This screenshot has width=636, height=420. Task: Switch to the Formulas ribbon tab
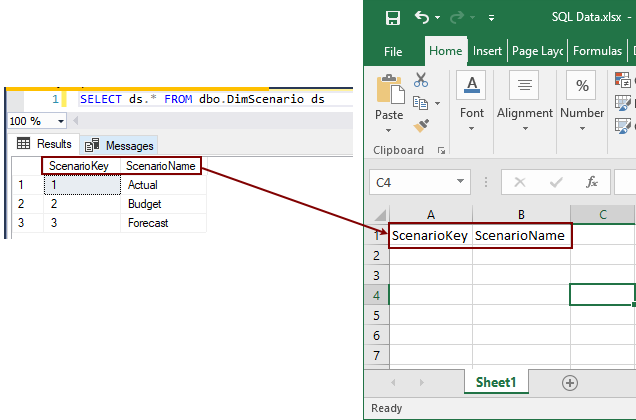pyautogui.click(x=597, y=51)
